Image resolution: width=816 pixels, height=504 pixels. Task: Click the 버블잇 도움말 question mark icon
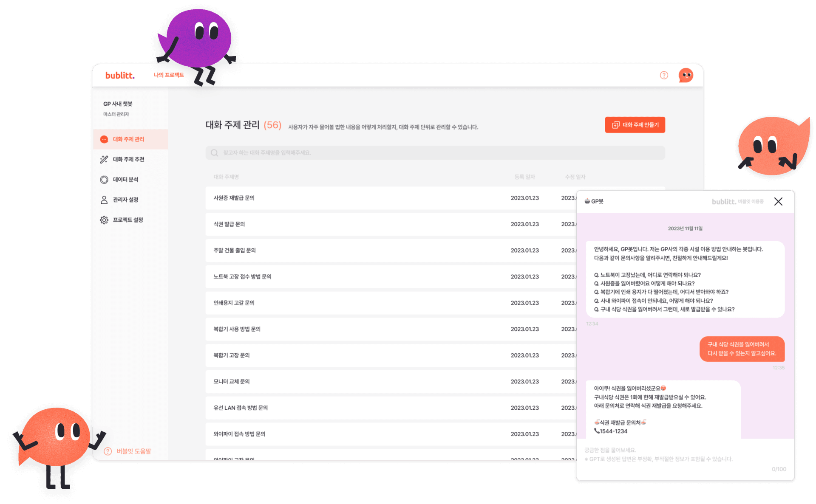tap(108, 451)
